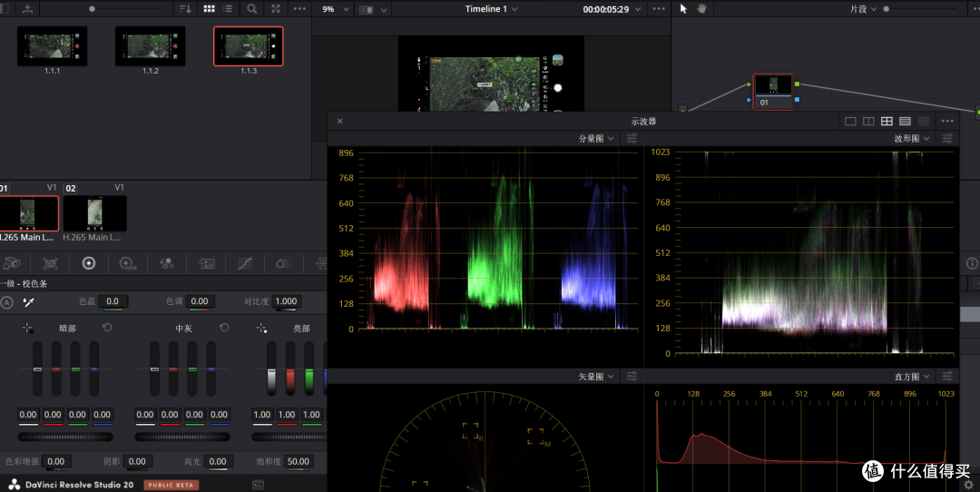Open the viewer zoom 9% dropdown
This screenshot has height=492, width=980.
336,9
